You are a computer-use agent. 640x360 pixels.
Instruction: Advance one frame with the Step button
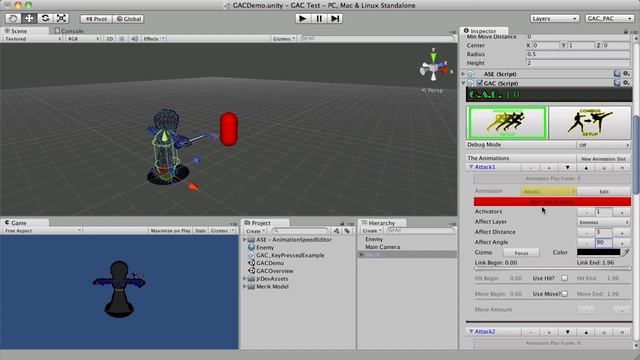point(335,18)
